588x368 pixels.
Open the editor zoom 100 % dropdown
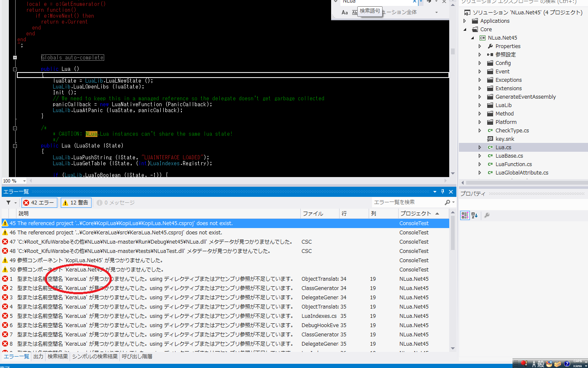(x=24, y=181)
